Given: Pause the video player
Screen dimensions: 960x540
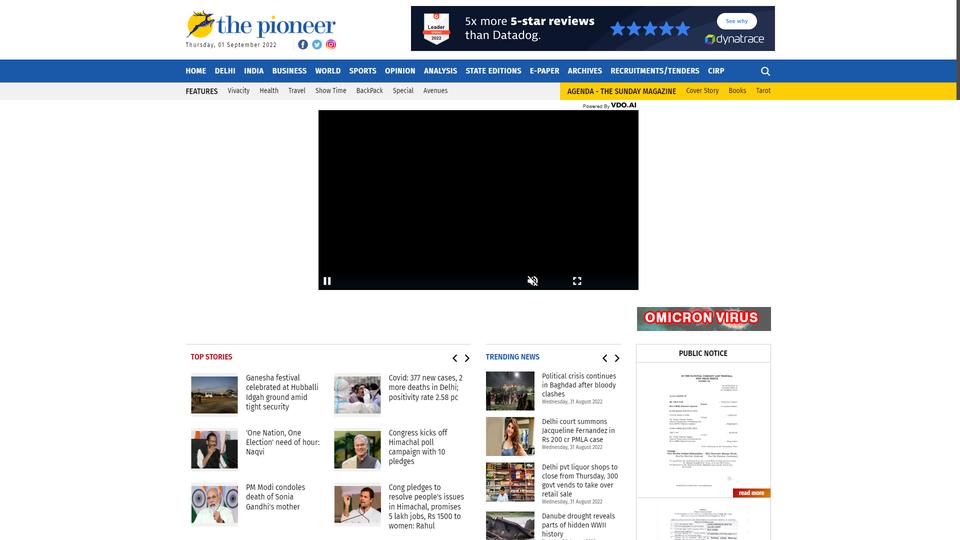Looking at the screenshot, I should coord(327,281).
